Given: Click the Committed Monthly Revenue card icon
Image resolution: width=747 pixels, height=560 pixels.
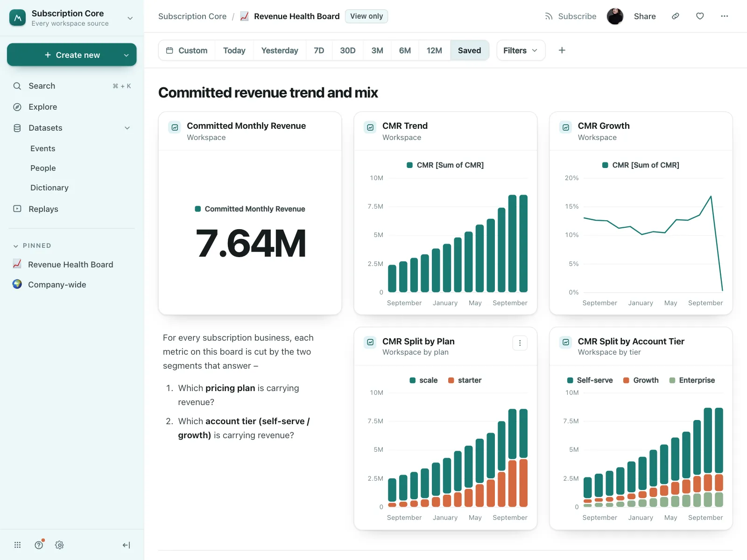Looking at the screenshot, I should 175,127.
